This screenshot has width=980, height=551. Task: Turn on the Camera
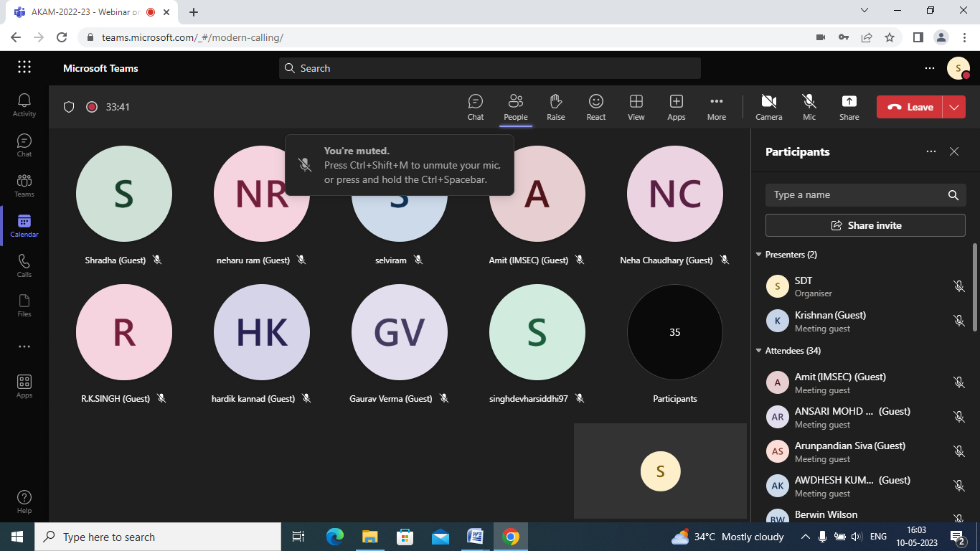[768, 107]
